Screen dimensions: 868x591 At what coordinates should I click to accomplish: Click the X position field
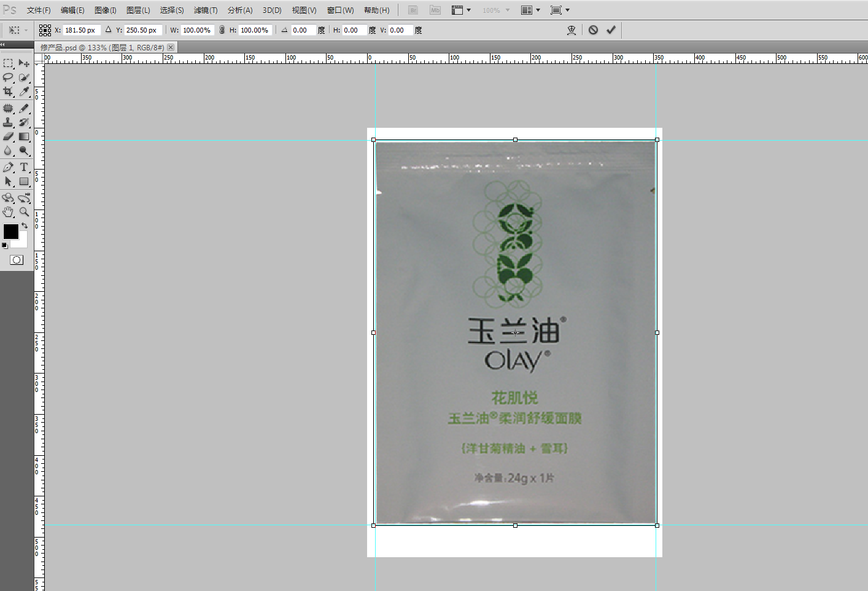tap(82, 30)
